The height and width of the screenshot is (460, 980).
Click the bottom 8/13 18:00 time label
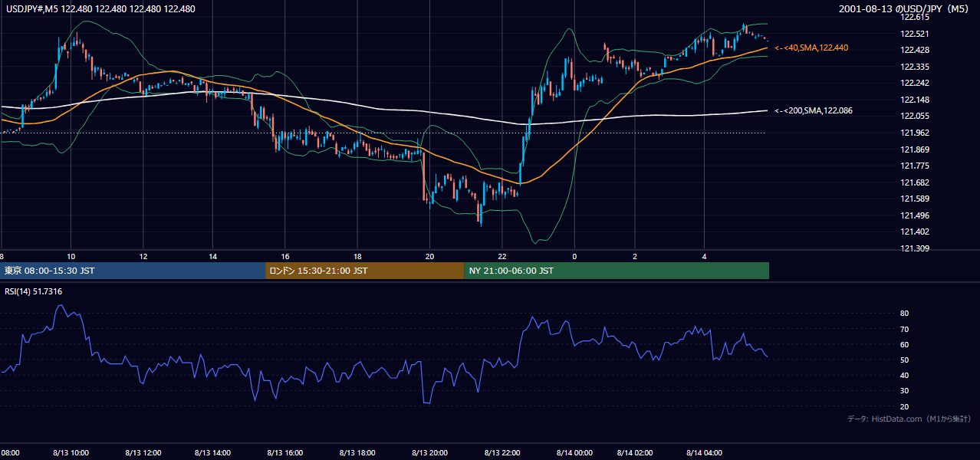pos(357,452)
